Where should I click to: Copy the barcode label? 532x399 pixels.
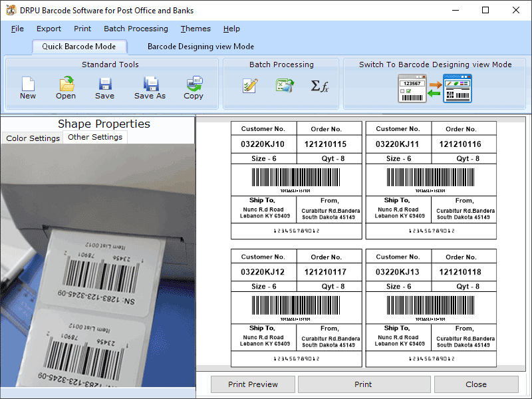click(x=193, y=87)
